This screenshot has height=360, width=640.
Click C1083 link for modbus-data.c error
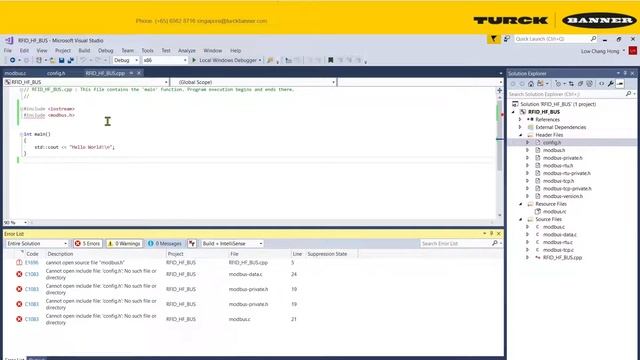click(x=31, y=274)
